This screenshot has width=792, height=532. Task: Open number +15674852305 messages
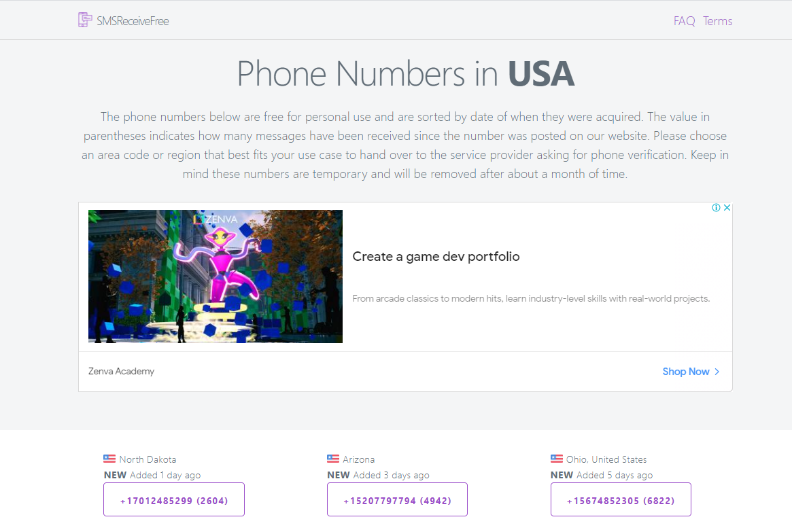[x=621, y=499]
